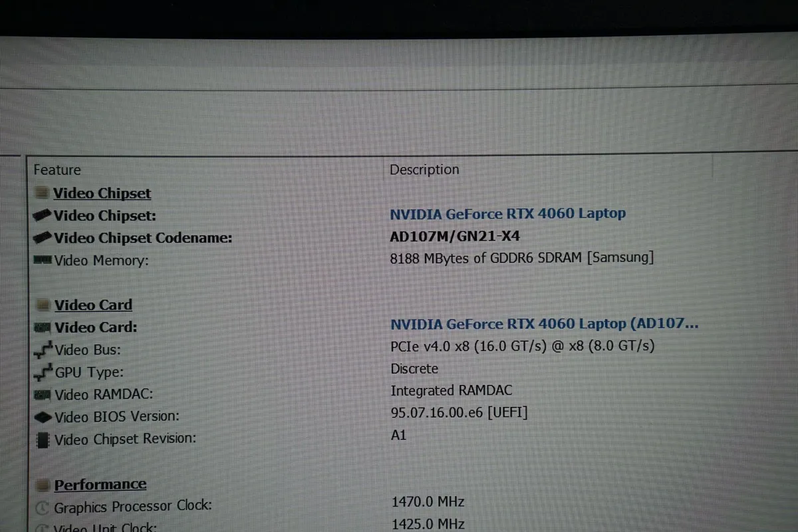The width and height of the screenshot is (798, 532).
Task: Click the Video BIOS Version diamond icon
Action: tap(43, 416)
